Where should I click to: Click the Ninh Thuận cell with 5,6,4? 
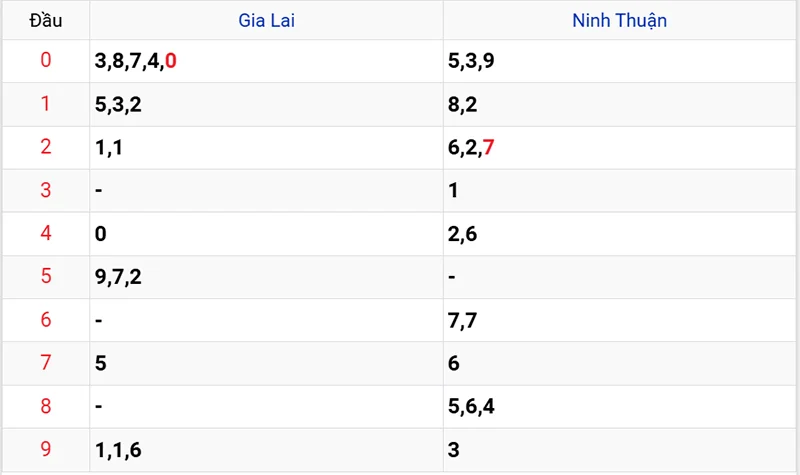pos(471,407)
